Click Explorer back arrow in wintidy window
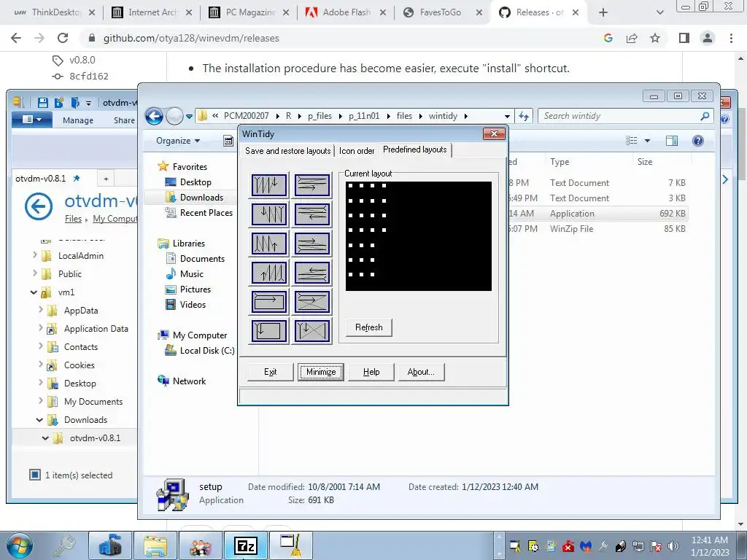747x560 pixels. pos(154,116)
